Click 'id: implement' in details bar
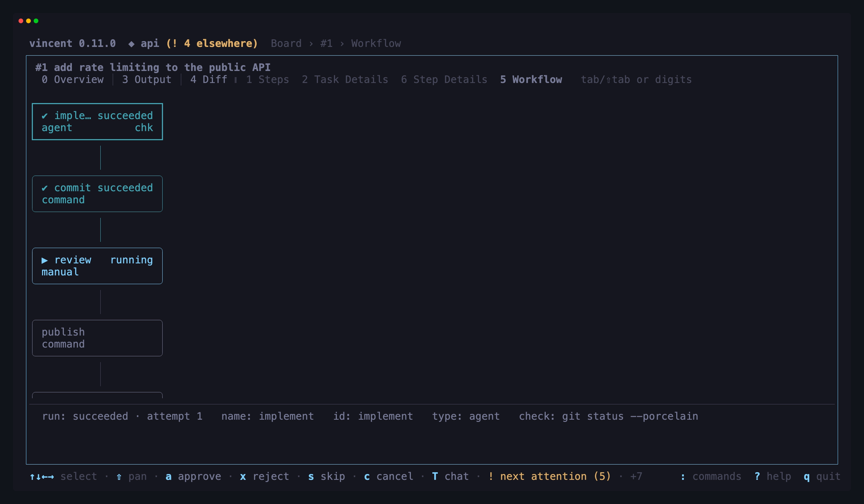864x504 pixels. tap(373, 416)
